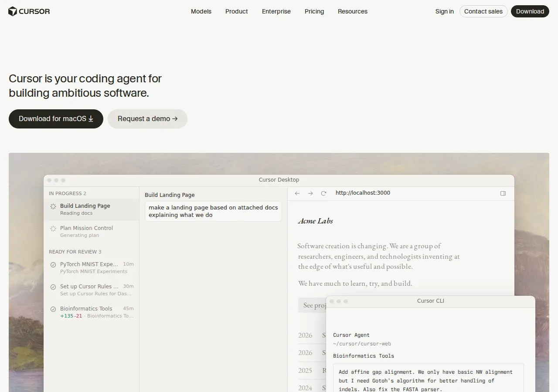Click checkmark icon for Set up Cursor Rules
Image resolution: width=558 pixels, height=392 pixels.
pyautogui.click(x=53, y=287)
